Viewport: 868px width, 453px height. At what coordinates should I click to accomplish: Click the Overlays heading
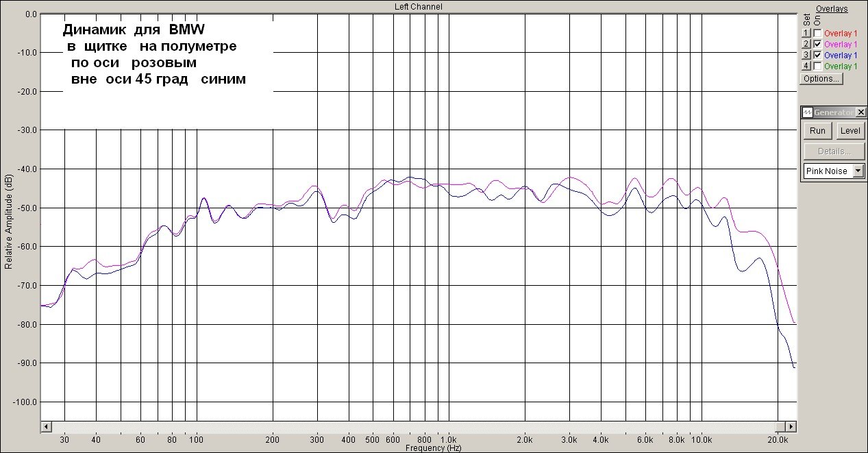(832, 9)
